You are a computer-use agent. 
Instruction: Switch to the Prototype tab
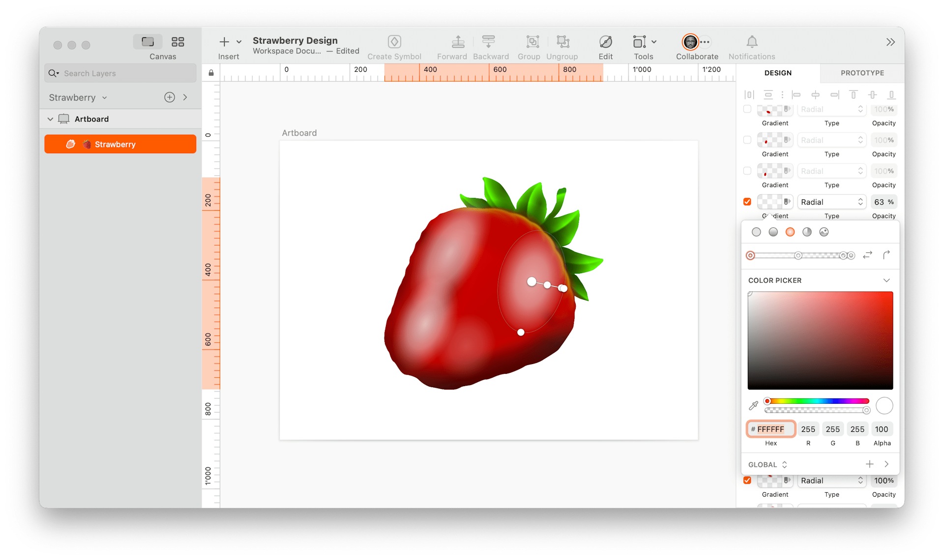pyautogui.click(x=861, y=73)
